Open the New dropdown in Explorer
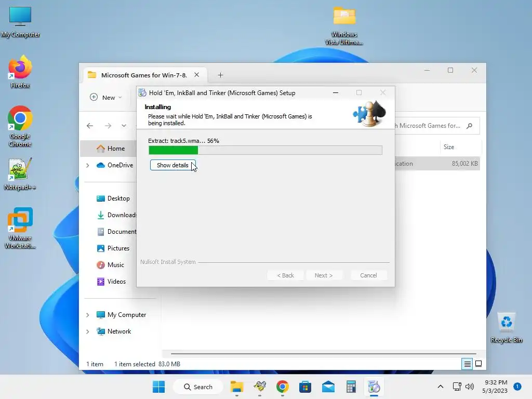The image size is (532, 399). pyautogui.click(x=106, y=97)
